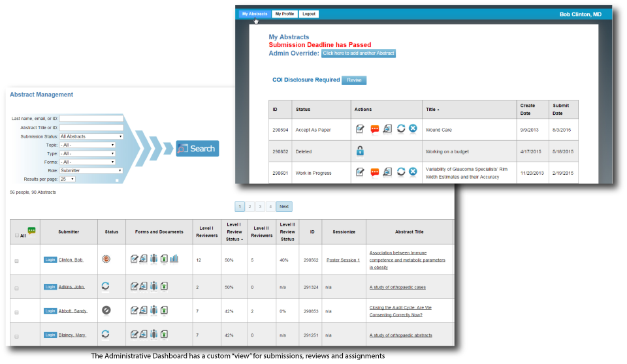Click upload document icon in Blainey, Mary row
This screenshot has width=627, height=364.
[x=164, y=334]
